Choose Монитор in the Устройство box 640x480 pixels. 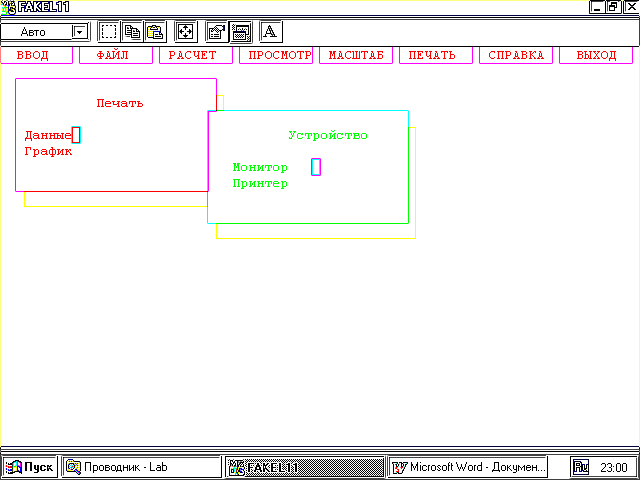click(x=260, y=167)
